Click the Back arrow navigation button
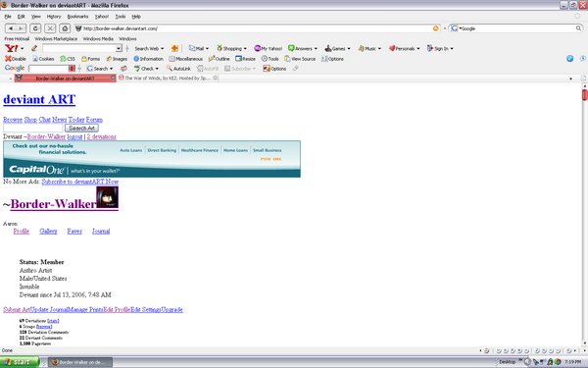The image size is (588, 368). click(x=11, y=28)
